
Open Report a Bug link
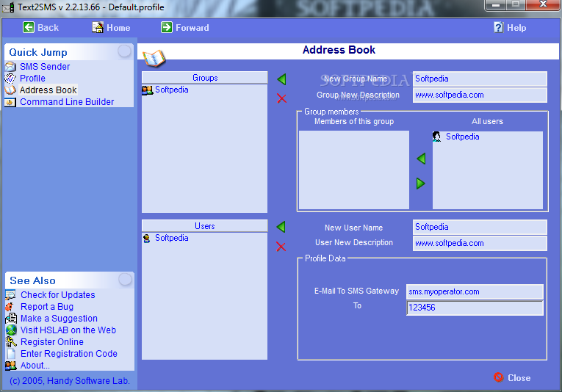47,307
